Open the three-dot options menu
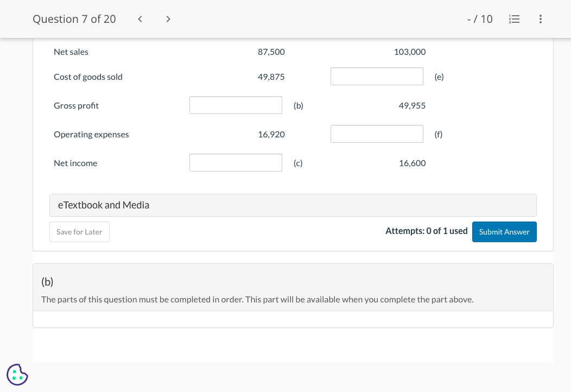 (x=540, y=19)
